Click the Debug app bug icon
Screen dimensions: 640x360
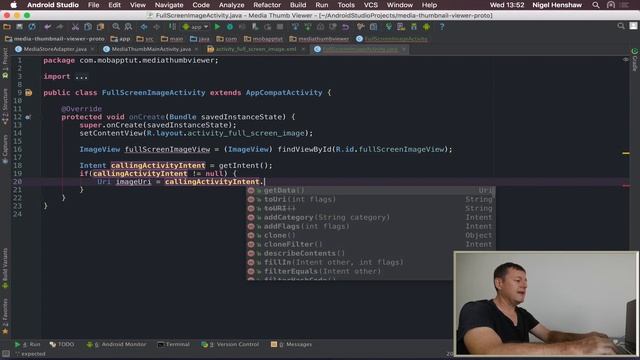pos(230,27)
